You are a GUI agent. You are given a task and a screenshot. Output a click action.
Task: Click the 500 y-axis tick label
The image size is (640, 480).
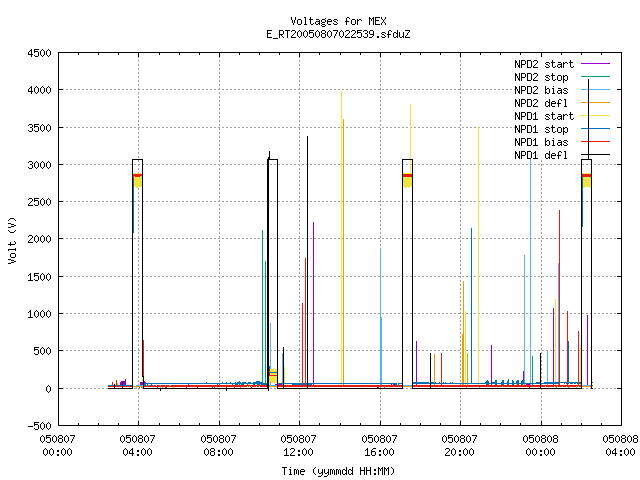tap(42, 351)
